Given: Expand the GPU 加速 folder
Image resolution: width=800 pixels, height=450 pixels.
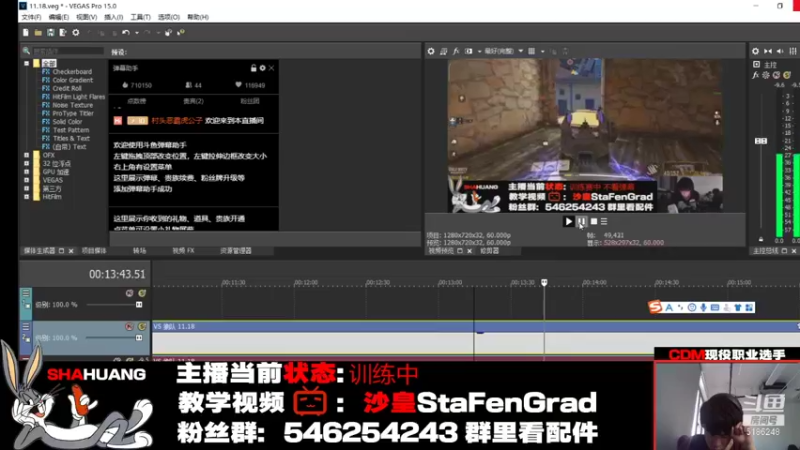Looking at the screenshot, I should click(27, 172).
